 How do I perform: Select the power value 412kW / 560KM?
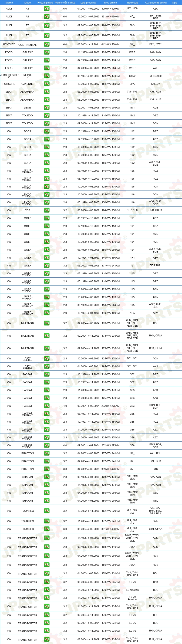(x=110, y=45)
